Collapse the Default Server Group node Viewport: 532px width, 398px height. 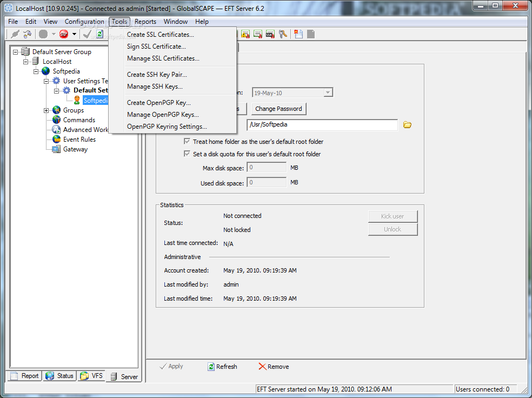[15, 52]
